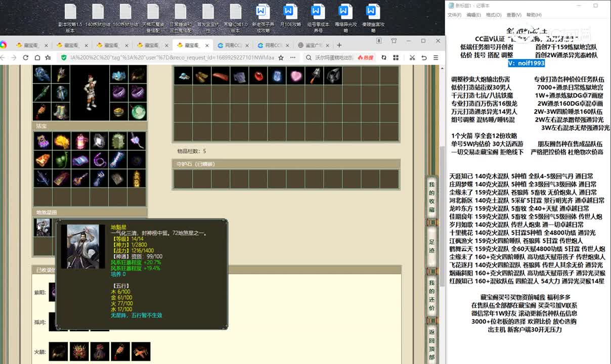Screen dimensions: 611x364
Task: Open browser hamburger menu
Action: click(x=437, y=58)
